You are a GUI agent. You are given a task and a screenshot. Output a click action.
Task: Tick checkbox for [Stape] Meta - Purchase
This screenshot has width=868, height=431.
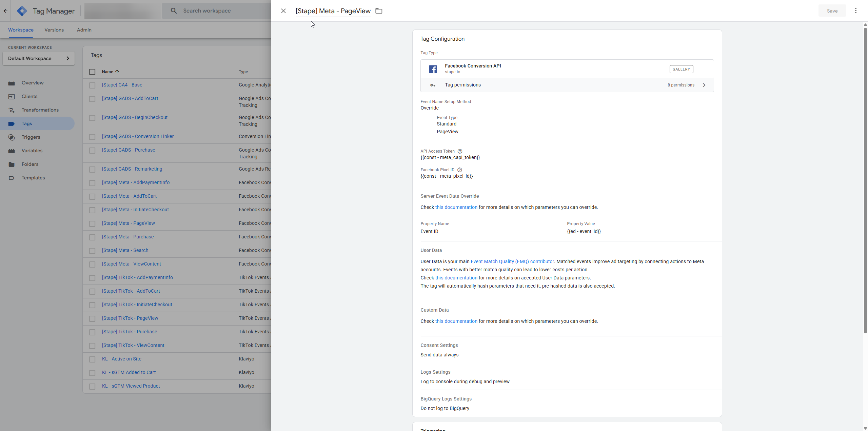92,237
